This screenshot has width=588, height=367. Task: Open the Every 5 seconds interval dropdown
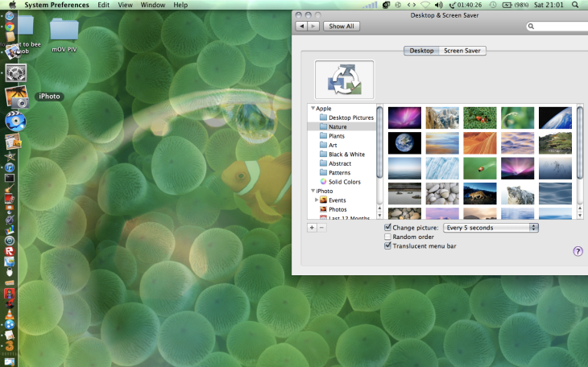coord(491,228)
